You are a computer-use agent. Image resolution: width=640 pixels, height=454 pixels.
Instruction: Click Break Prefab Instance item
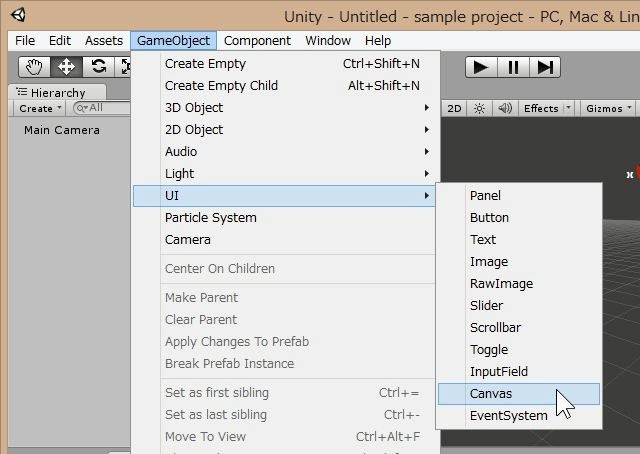286,364
